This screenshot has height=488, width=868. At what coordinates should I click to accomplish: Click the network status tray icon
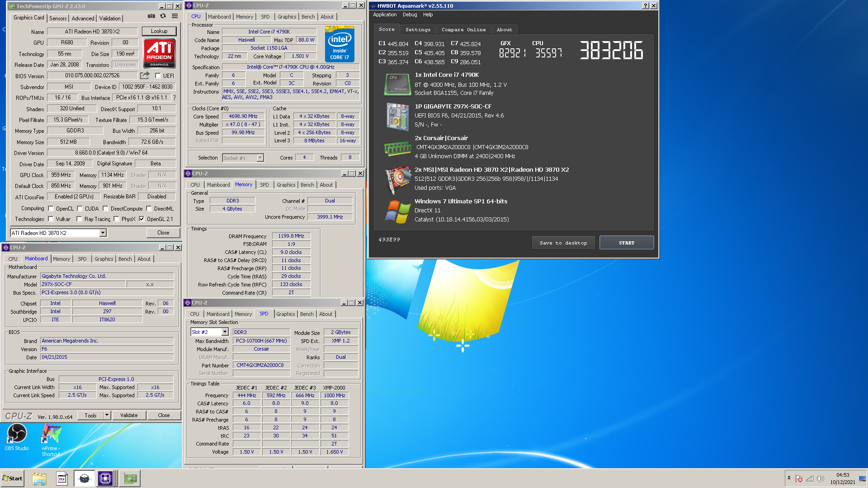click(810, 479)
